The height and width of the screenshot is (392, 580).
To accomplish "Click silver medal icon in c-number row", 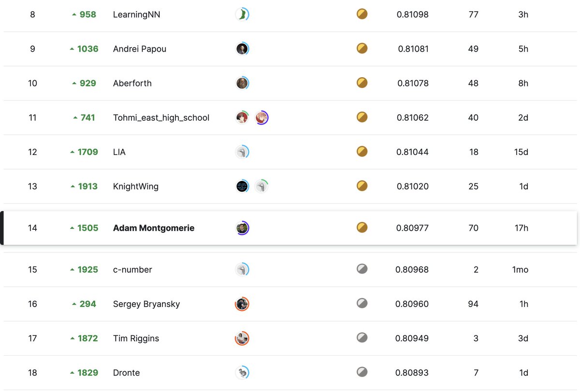I will click(x=362, y=269).
